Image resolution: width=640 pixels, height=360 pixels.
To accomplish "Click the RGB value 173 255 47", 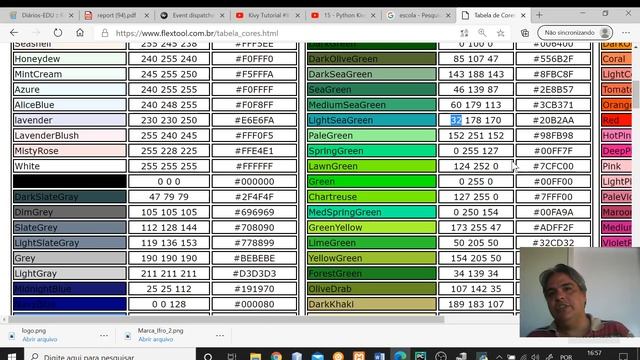I will coord(476,227).
